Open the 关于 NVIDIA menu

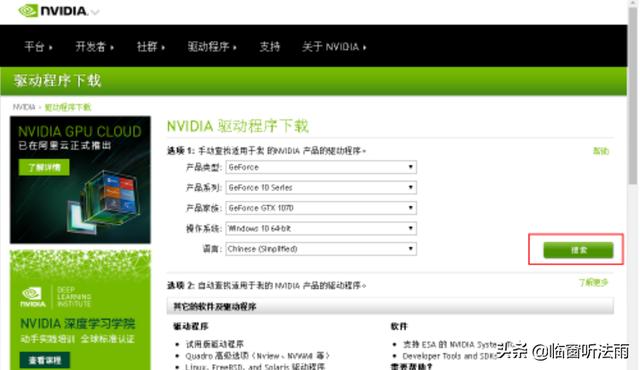(x=334, y=47)
